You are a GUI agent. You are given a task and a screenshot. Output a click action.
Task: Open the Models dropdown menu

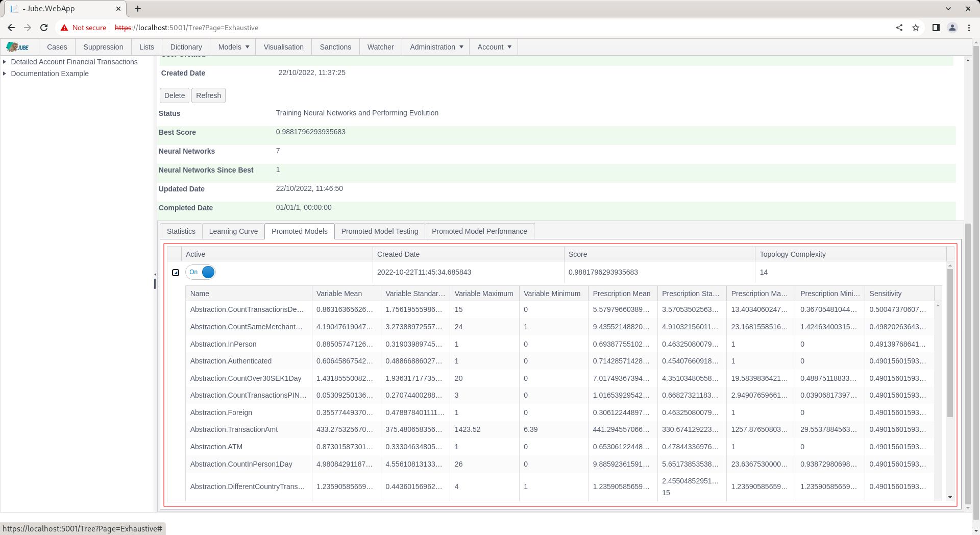point(233,47)
